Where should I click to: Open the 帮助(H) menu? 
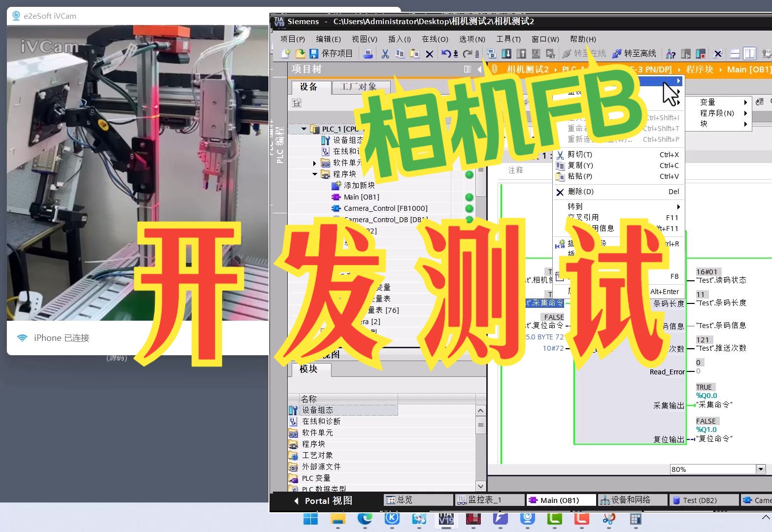583,39
